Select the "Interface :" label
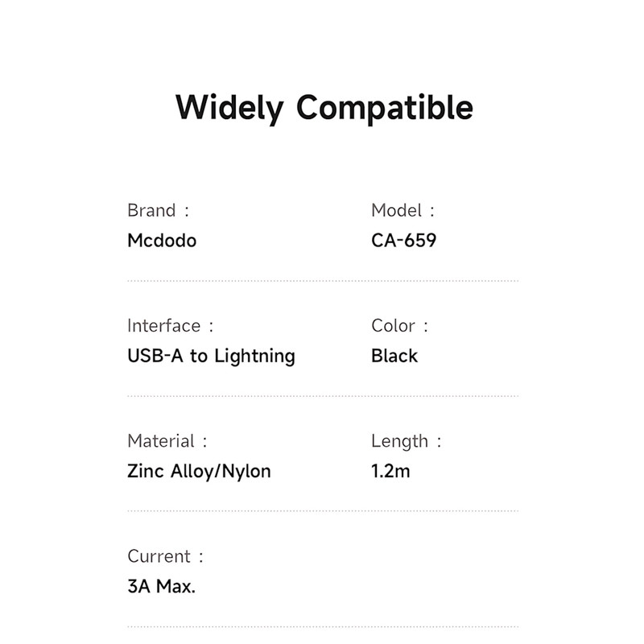 [x=171, y=326]
